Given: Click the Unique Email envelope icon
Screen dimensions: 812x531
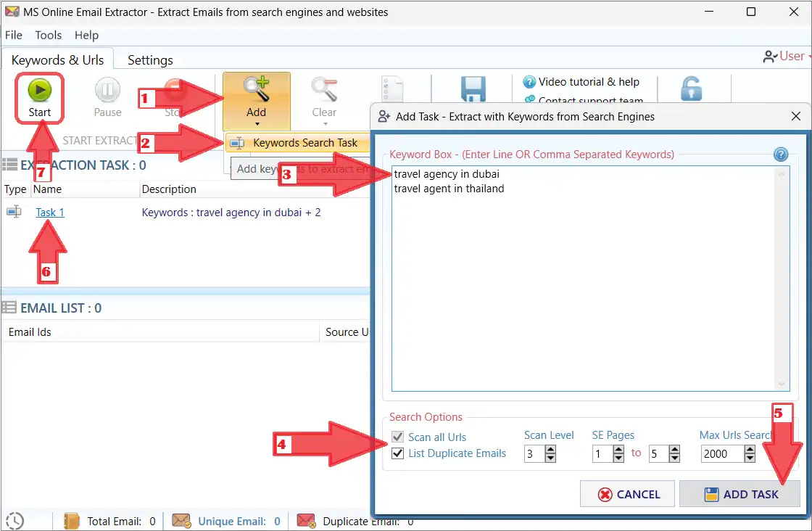Looking at the screenshot, I should click(181, 521).
